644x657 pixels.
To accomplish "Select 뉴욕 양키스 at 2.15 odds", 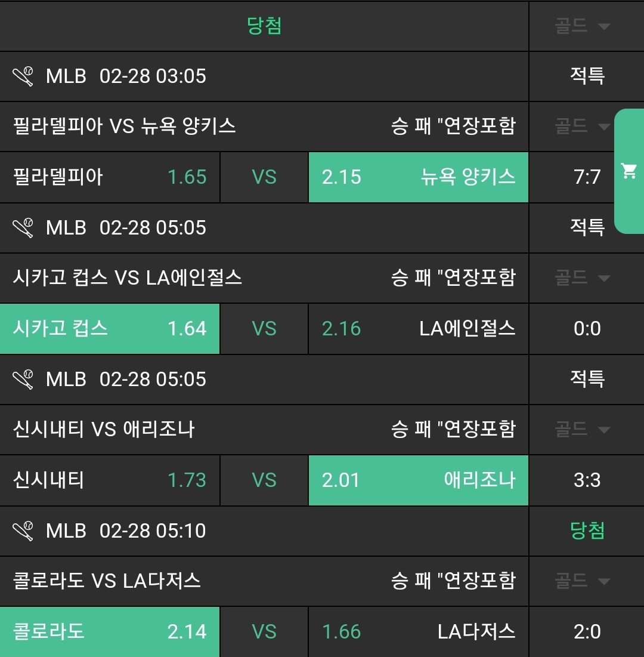I will 418,177.
